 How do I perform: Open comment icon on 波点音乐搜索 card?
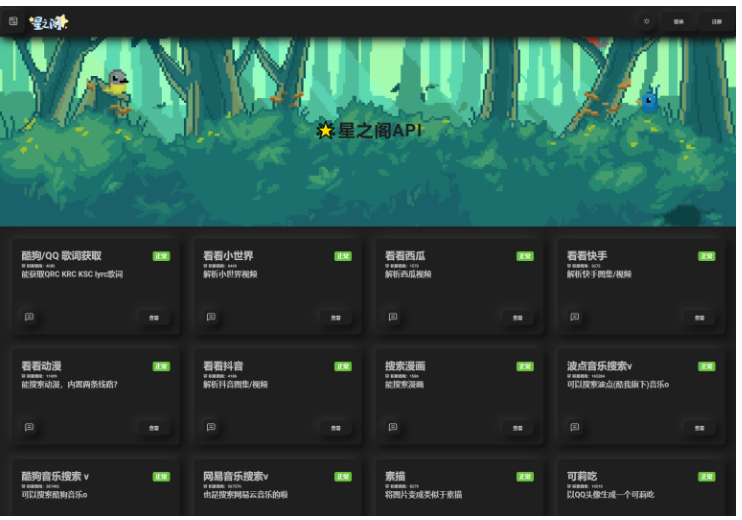[575, 427]
